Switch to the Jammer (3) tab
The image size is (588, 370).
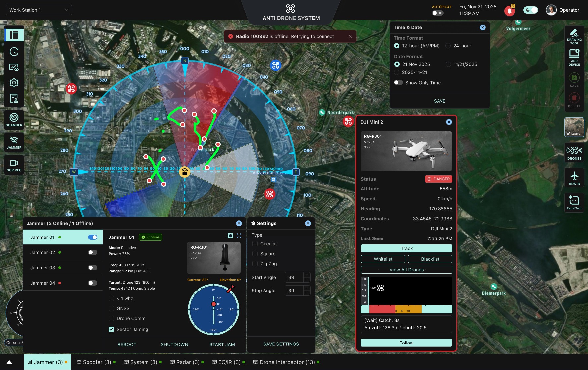47,362
